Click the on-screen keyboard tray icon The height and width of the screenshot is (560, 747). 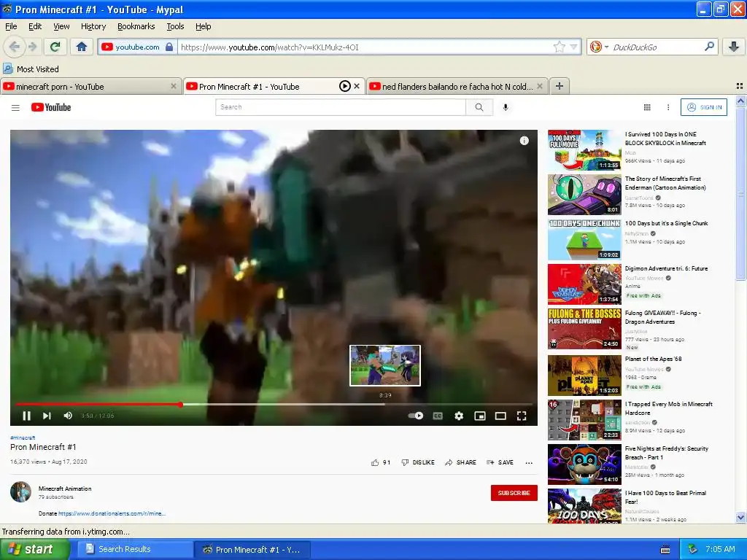pos(665,550)
